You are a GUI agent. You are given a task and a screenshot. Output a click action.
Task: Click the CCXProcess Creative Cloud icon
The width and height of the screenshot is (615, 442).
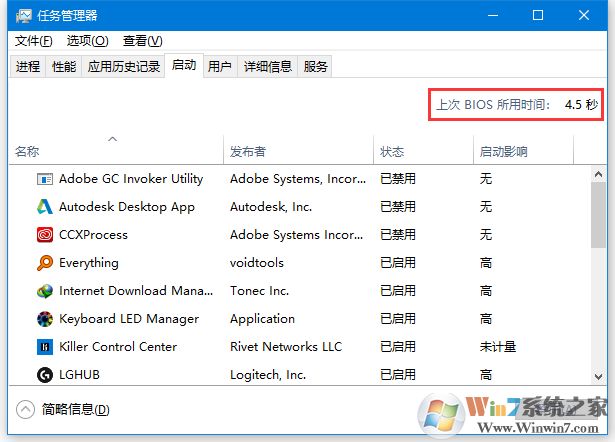[x=45, y=235]
